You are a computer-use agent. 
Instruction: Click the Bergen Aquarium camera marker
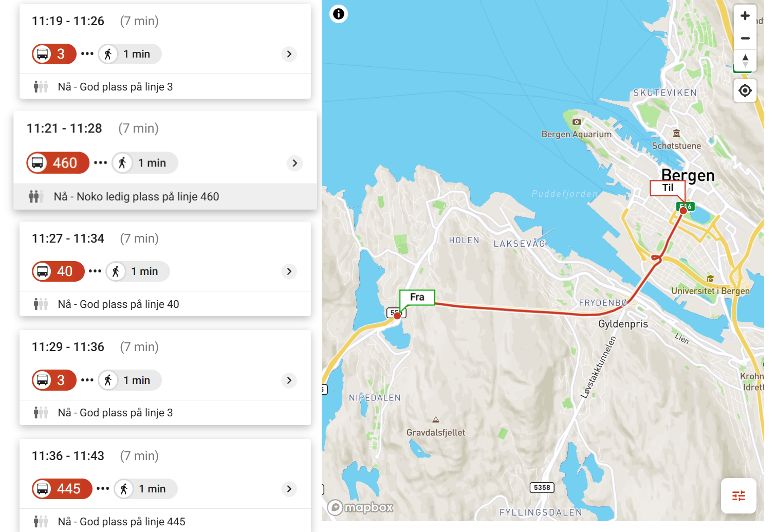point(577,122)
